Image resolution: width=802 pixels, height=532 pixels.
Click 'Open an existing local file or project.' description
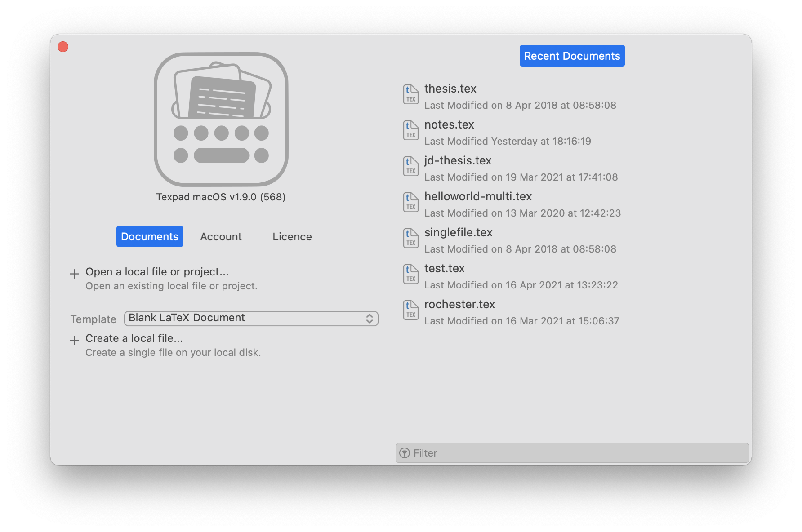pos(171,286)
